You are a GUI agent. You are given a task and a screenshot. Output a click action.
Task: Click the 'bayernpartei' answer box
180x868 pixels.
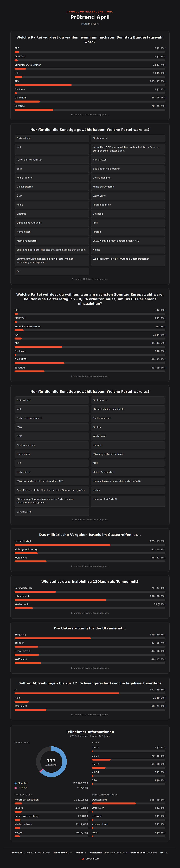tap(52, 511)
